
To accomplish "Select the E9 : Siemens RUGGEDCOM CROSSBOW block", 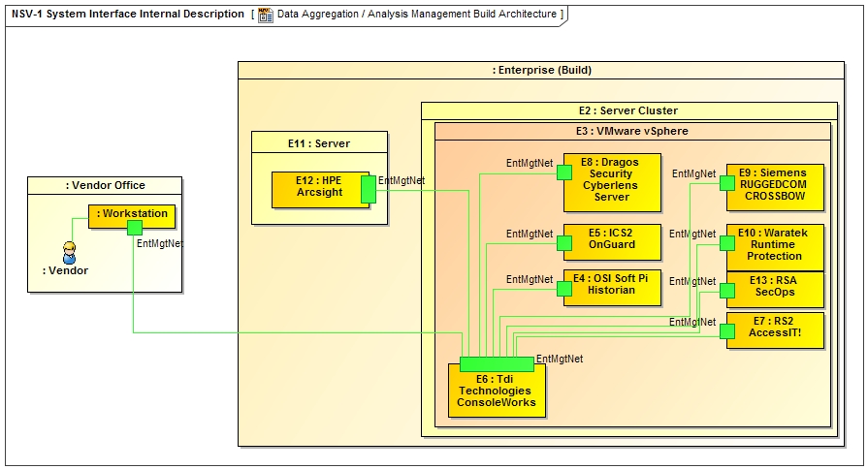I will pyautogui.click(x=775, y=187).
